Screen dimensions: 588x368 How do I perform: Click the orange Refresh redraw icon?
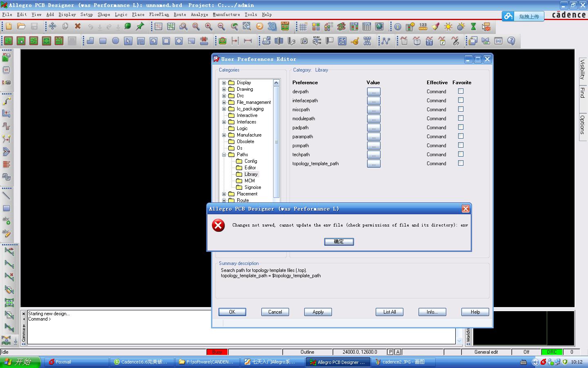coord(259,27)
